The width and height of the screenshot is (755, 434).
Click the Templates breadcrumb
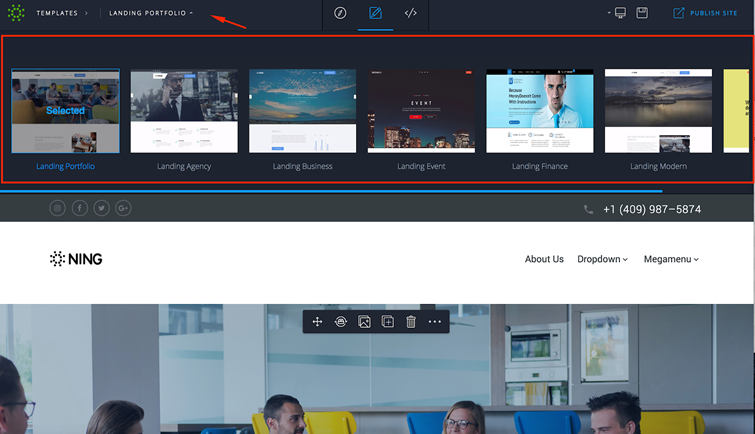(x=57, y=14)
